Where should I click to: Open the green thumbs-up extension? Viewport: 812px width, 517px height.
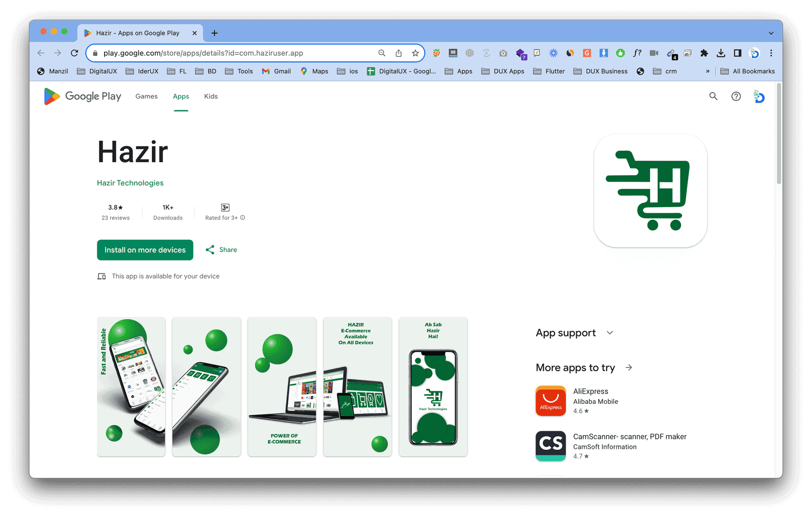(620, 53)
